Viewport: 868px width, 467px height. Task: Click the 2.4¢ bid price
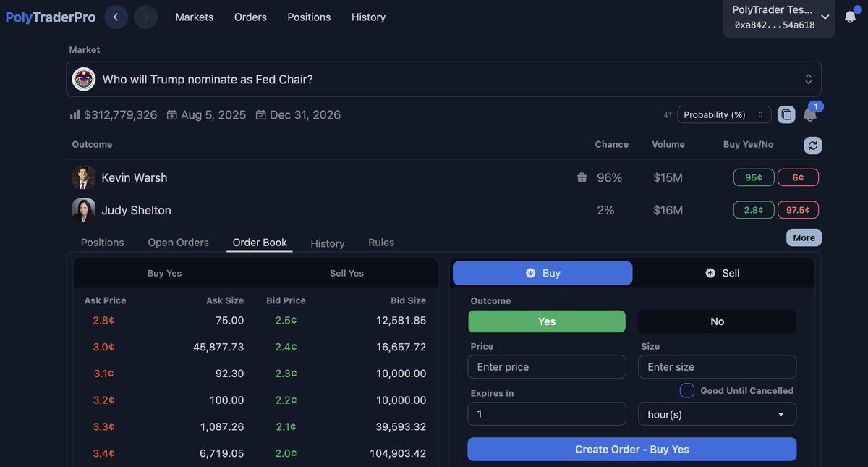[286, 347]
